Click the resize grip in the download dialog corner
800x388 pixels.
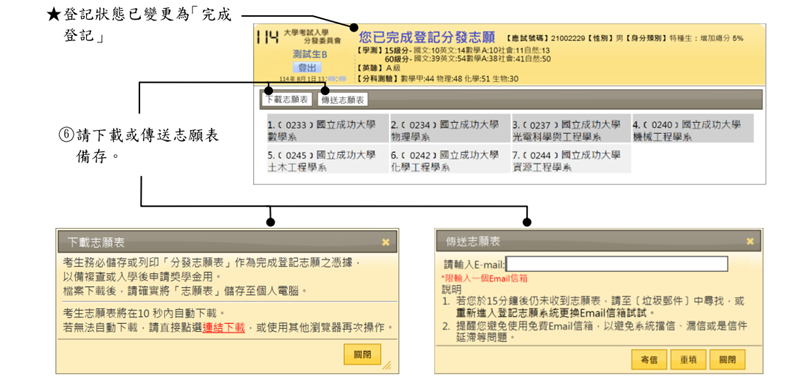(x=387, y=365)
